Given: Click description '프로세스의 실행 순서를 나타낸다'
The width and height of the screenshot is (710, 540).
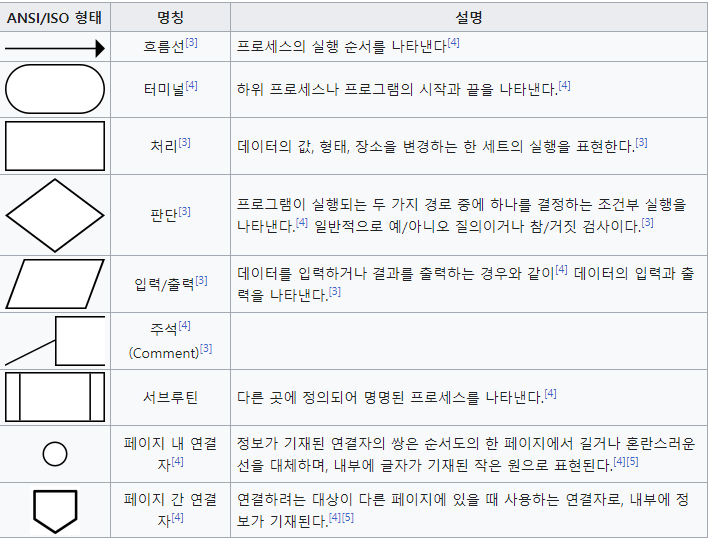Looking at the screenshot, I should pyautogui.click(x=342, y=46).
